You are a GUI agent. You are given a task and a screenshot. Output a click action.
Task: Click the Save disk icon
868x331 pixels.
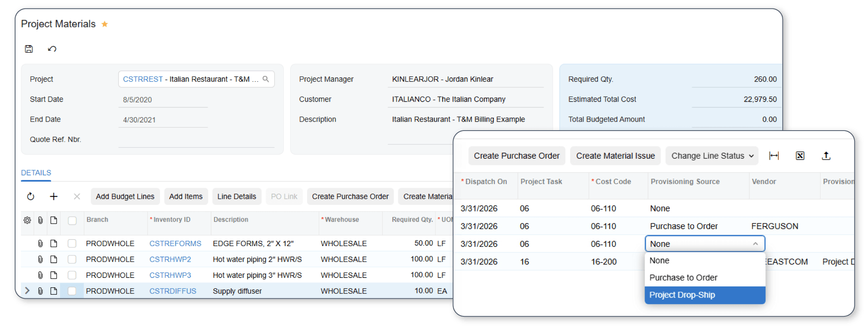click(x=29, y=49)
